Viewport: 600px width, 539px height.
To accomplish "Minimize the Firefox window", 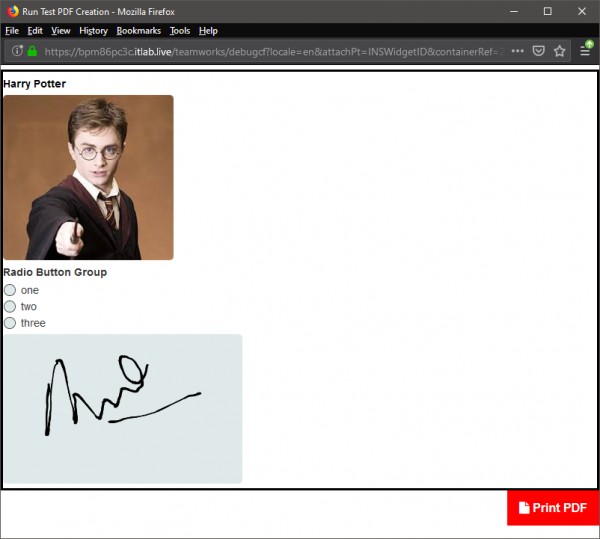I will pyautogui.click(x=514, y=11).
